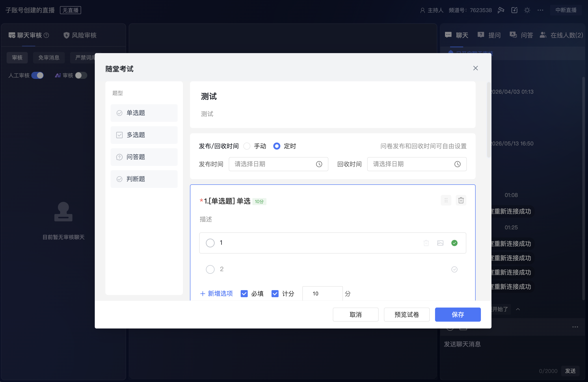The height and width of the screenshot is (382, 588).
Task: Add a 多选题 question type
Action: click(x=144, y=135)
